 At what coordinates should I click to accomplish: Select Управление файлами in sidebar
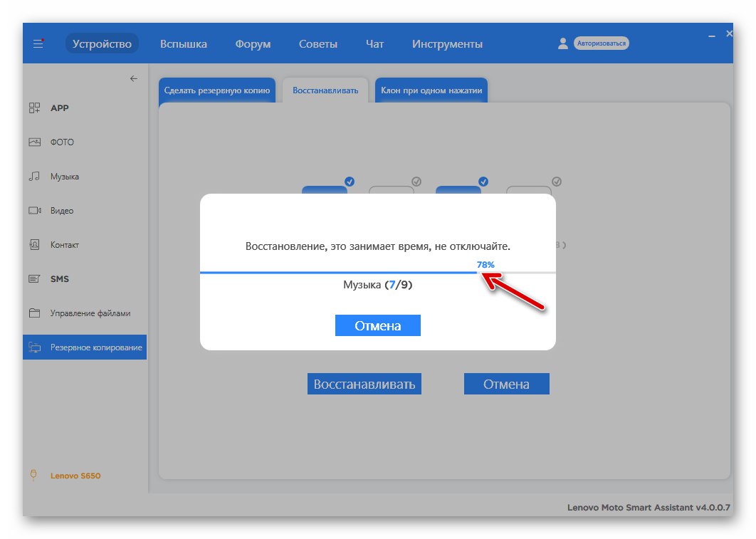click(90, 313)
